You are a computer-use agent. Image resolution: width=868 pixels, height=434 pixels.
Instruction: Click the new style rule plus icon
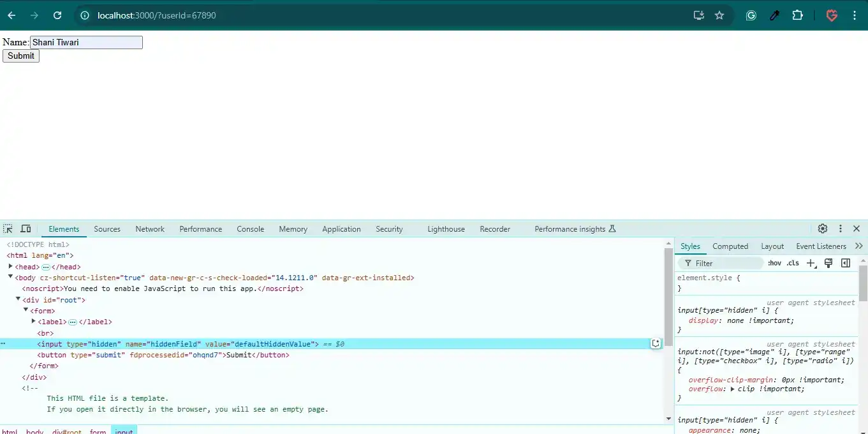coord(811,263)
